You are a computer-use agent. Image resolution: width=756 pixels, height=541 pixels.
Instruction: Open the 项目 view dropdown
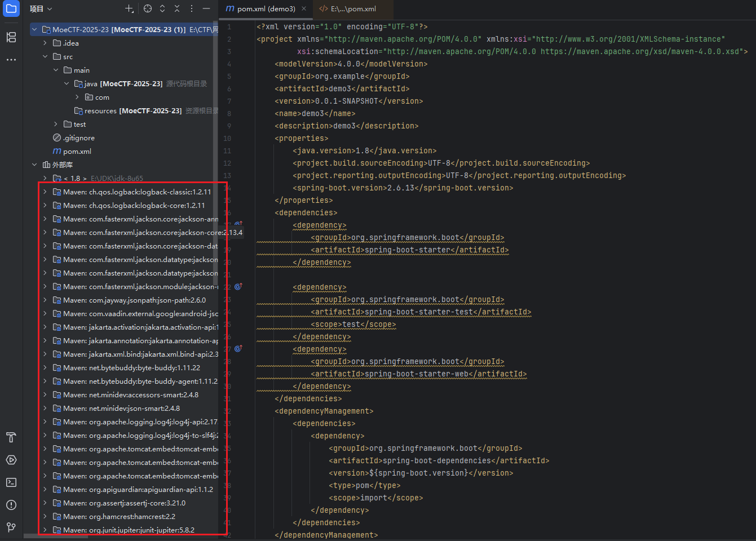[x=41, y=8]
